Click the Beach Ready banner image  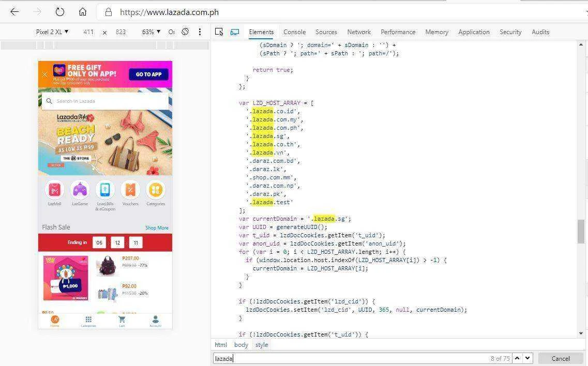click(x=105, y=143)
